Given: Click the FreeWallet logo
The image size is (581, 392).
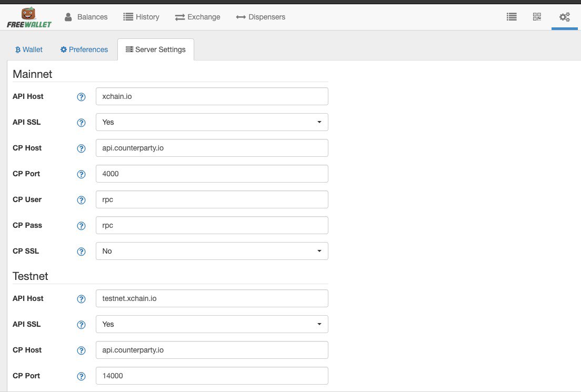Looking at the screenshot, I should (29, 17).
